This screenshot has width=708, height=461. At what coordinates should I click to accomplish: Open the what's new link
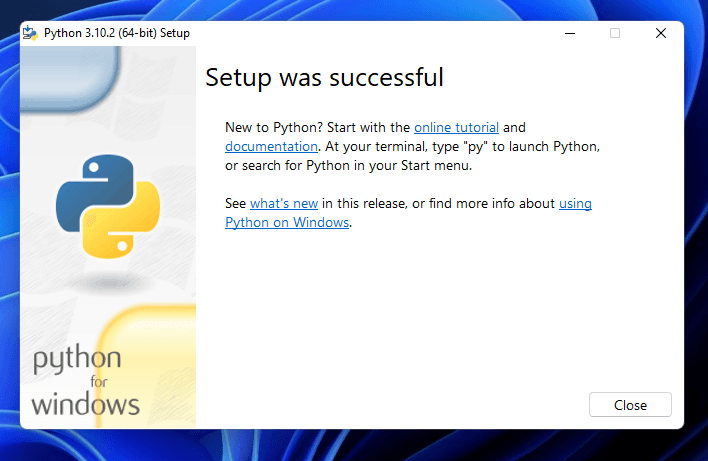(x=284, y=203)
